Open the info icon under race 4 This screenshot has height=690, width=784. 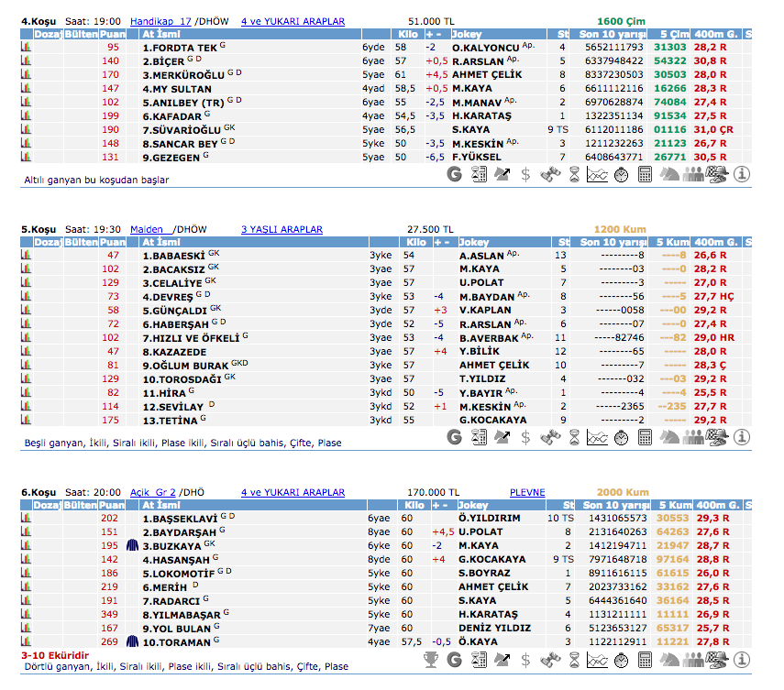point(742,172)
